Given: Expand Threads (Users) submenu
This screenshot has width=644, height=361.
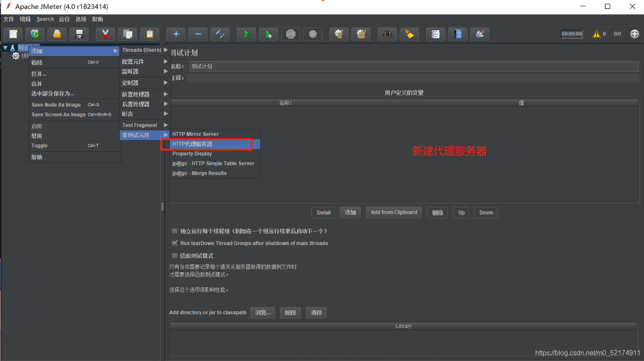Looking at the screenshot, I should (x=145, y=50).
